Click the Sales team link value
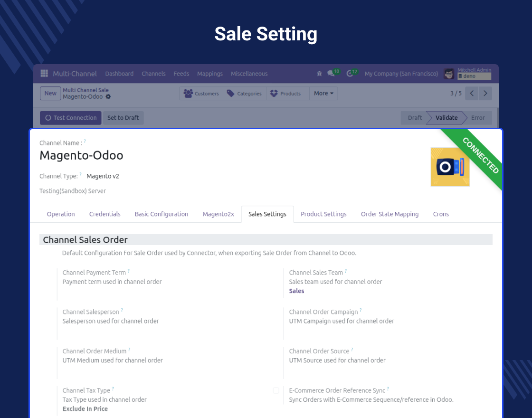Image resolution: width=532 pixels, height=418 pixels. click(x=296, y=291)
